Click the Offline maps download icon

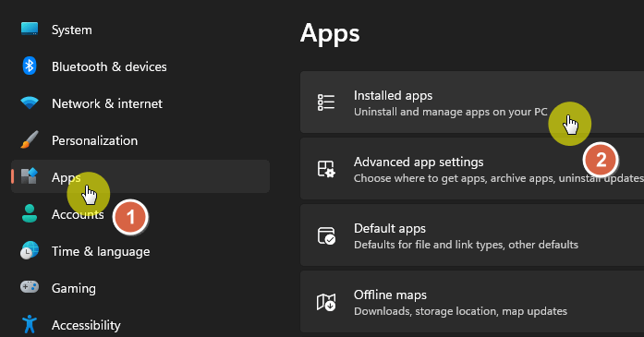pos(326,302)
